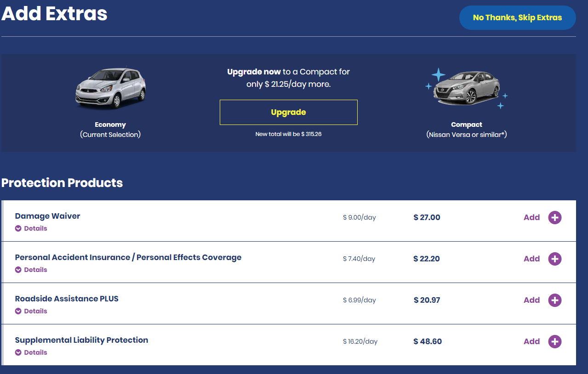The image size is (588, 374).
Task: Expand Details for Damage Waiver
Action: 35,228
